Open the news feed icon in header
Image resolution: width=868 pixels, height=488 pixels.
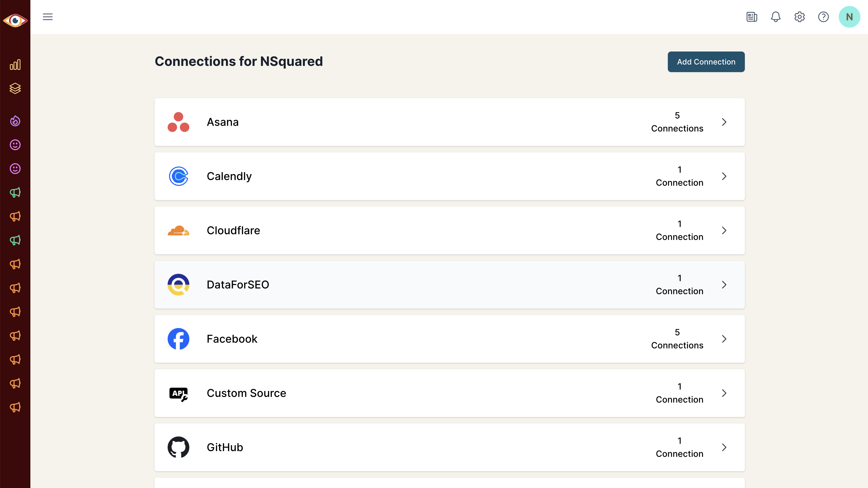pos(752,17)
